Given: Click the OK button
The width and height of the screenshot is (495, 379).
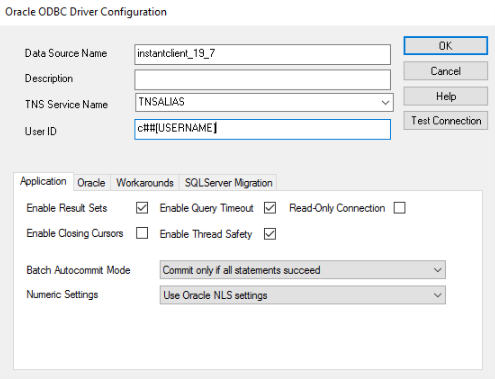Looking at the screenshot, I should pos(445,46).
